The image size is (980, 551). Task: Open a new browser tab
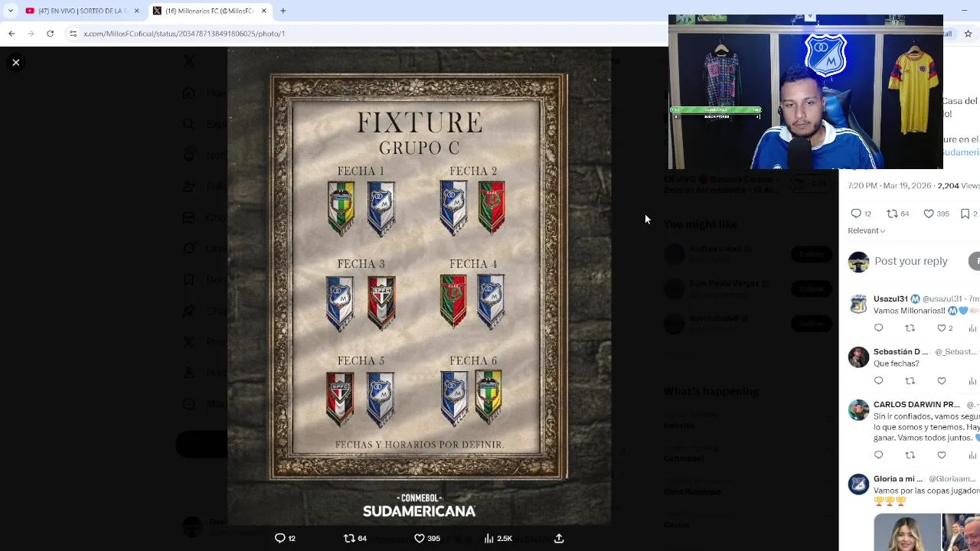click(283, 11)
